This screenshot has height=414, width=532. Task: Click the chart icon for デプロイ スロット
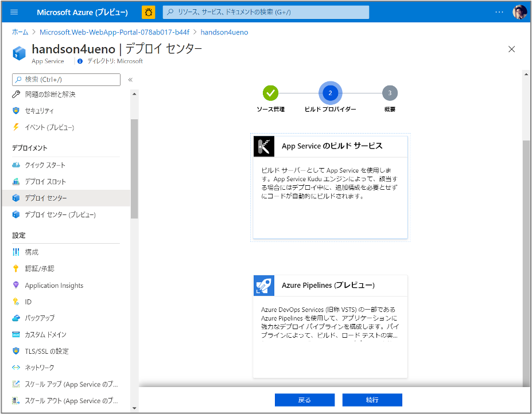(x=16, y=181)
